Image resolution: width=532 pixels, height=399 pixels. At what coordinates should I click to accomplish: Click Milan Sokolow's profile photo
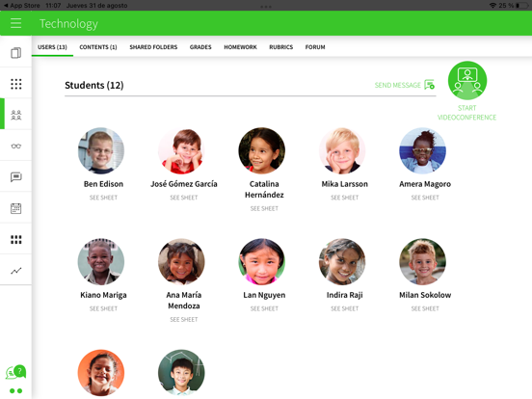click(423, 261)
